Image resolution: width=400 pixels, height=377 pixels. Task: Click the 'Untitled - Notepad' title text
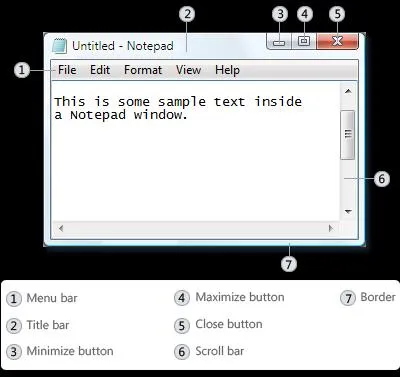[123, 46]
